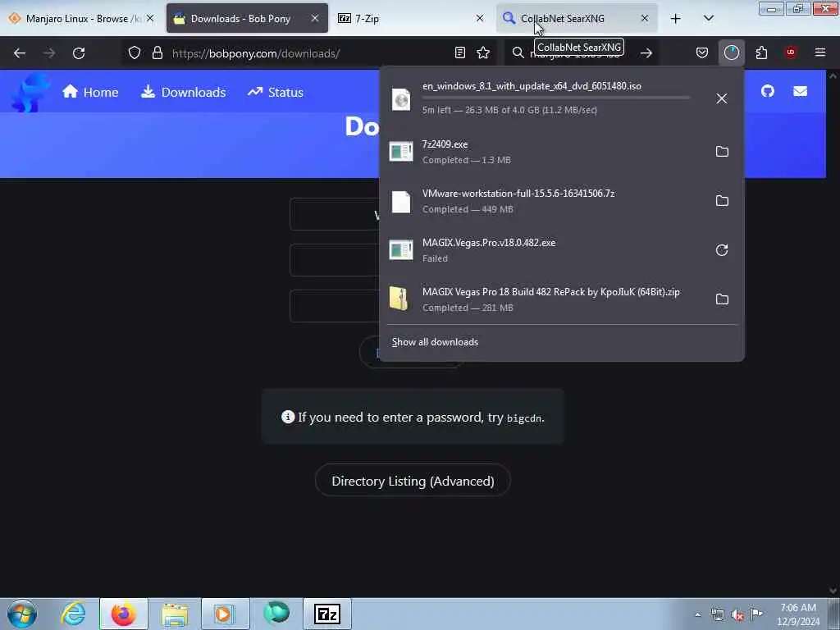Open the media player taskbar icon
Screen dimensions: 840x630
coord(226,614)
